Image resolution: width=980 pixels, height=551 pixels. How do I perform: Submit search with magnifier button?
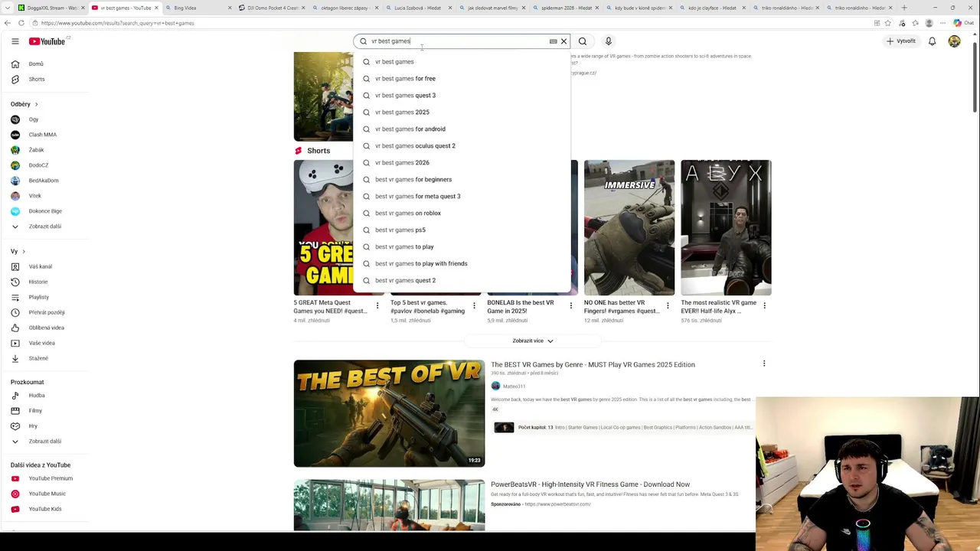tap(583, 41)
